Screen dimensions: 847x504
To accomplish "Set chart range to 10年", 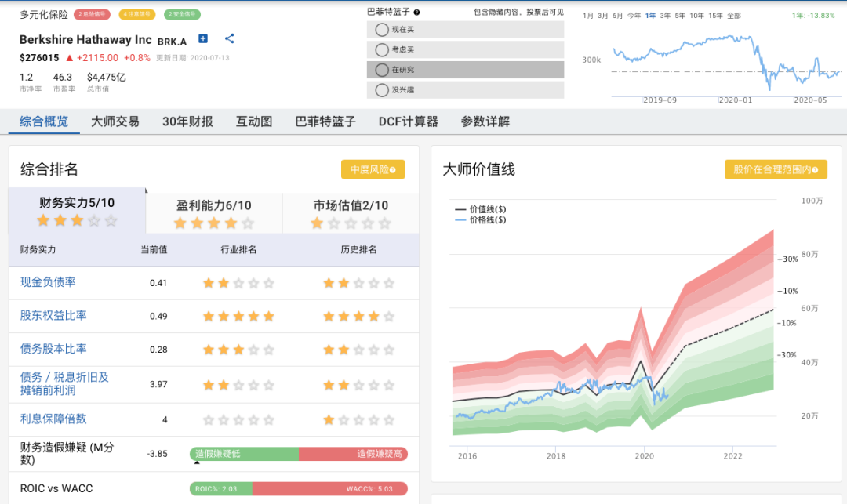I will coord(697,16).
